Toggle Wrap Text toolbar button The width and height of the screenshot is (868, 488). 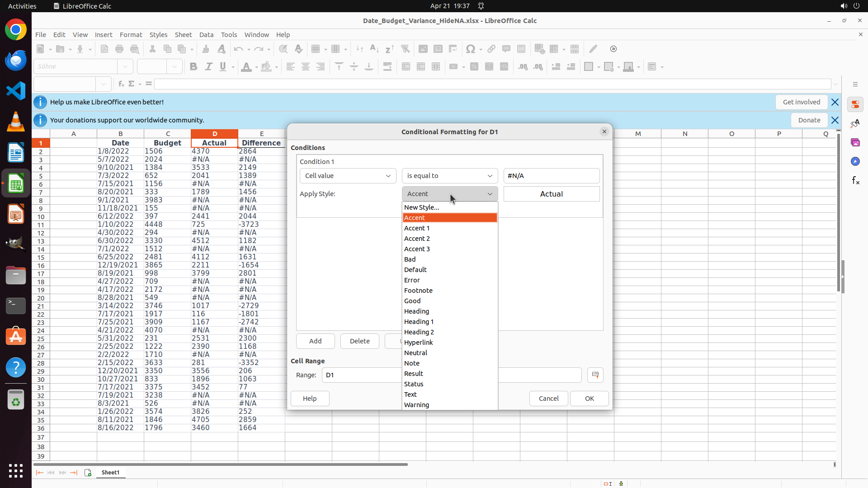(387, 67)
